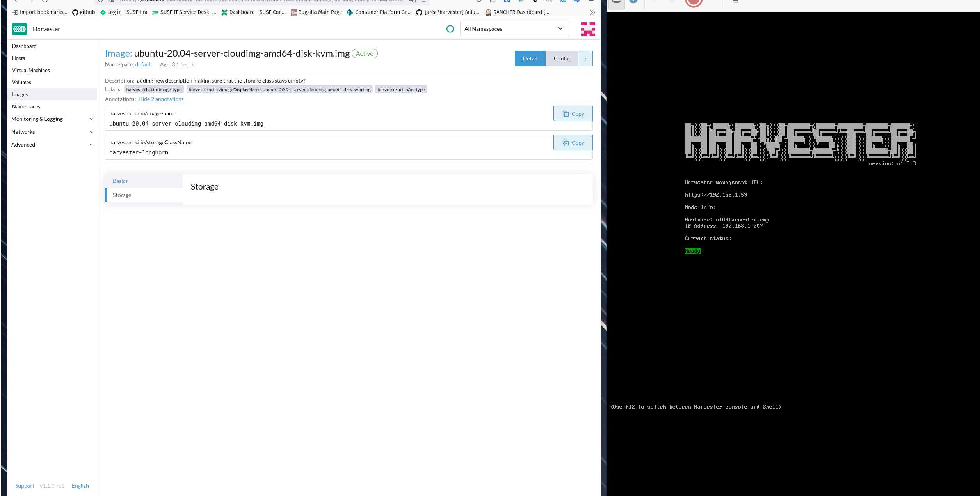Select the Storage tab
This screenshot has height=496, width=980.
point(122,195)
